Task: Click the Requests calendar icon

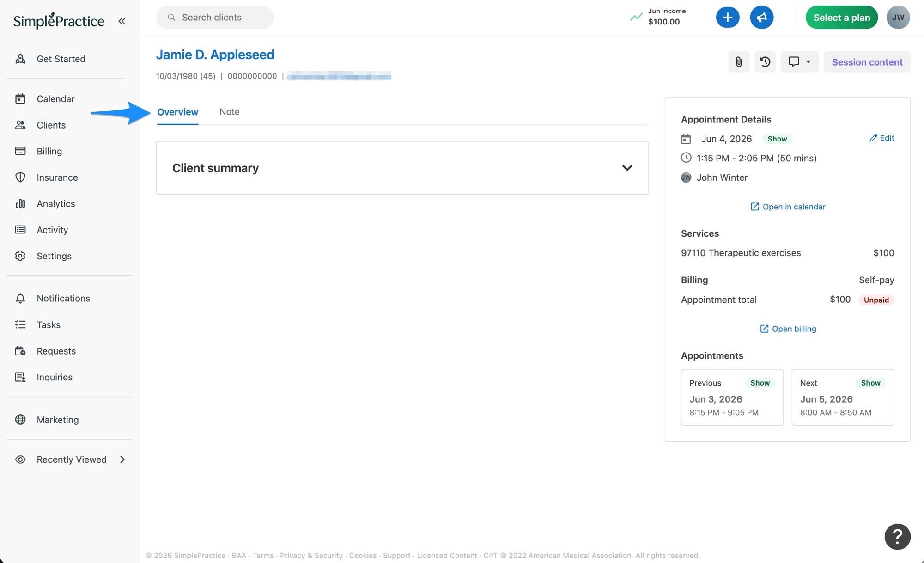Action: tap(20, 351)
